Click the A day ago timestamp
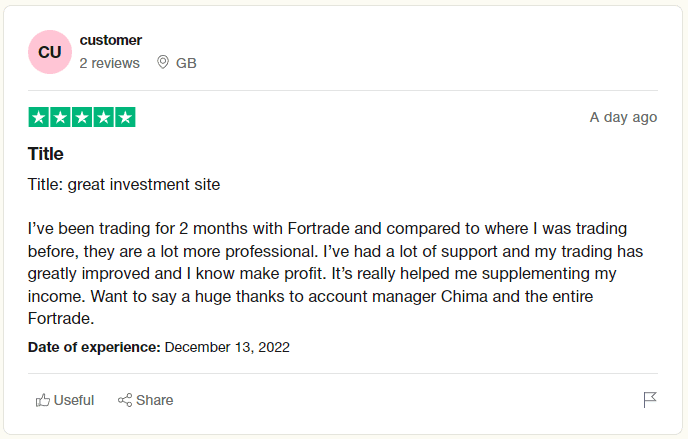Image resolution: width=688 pixels, height=439 pixels. coord(623,117)
